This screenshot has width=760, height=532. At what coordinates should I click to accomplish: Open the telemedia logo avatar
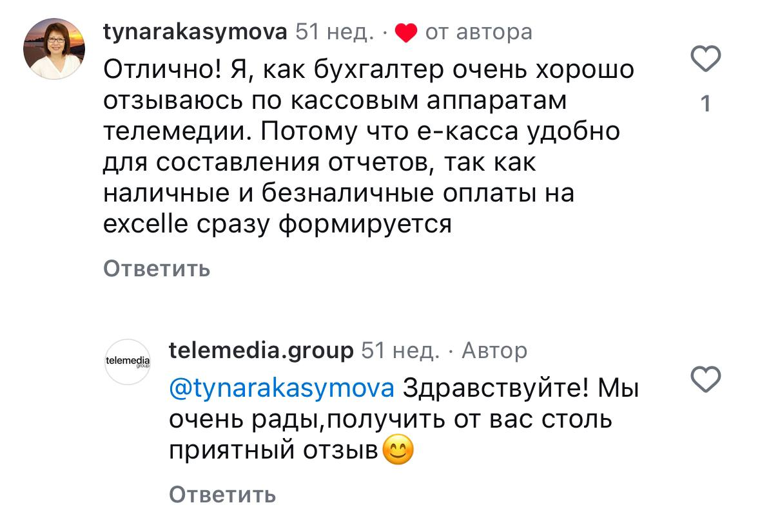pyautogui.click(x=127, y=362)
